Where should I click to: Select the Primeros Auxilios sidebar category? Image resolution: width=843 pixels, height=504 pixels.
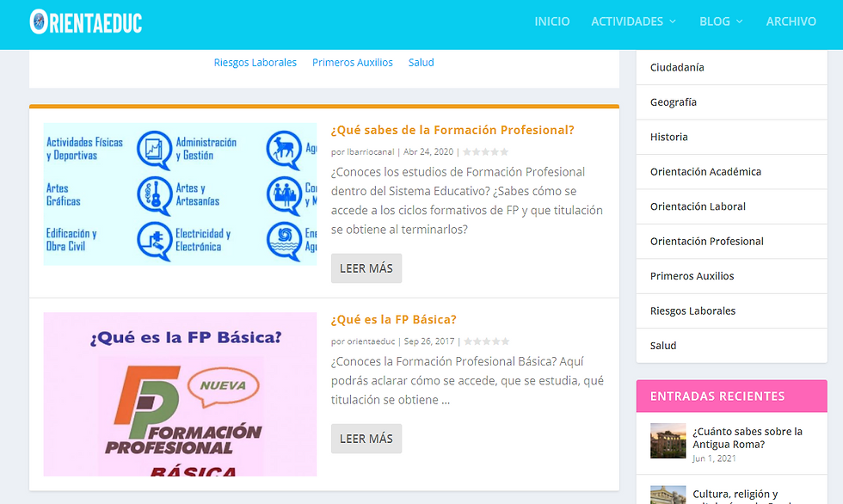[x=731, y=276]
